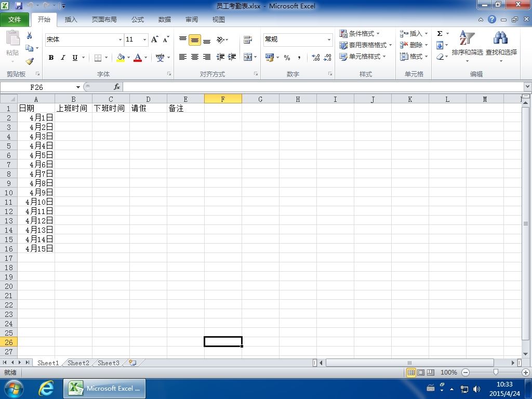This screenshot has height=399, width=532.
Task: Toggle Wrap Text icon
Action: [248, 39]
